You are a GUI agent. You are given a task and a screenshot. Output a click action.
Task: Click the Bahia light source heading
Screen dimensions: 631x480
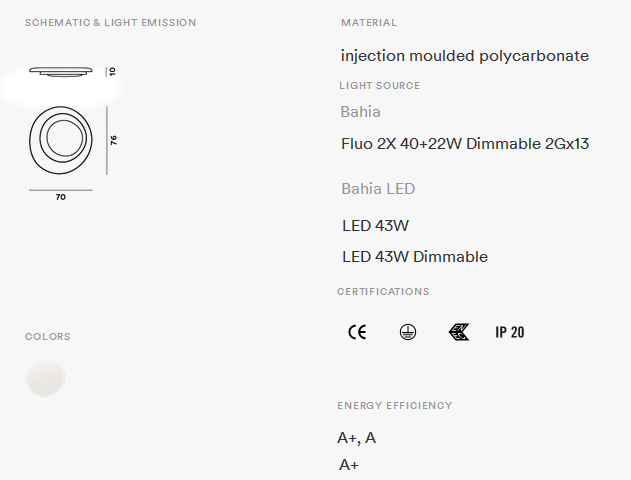click(361, 112)
